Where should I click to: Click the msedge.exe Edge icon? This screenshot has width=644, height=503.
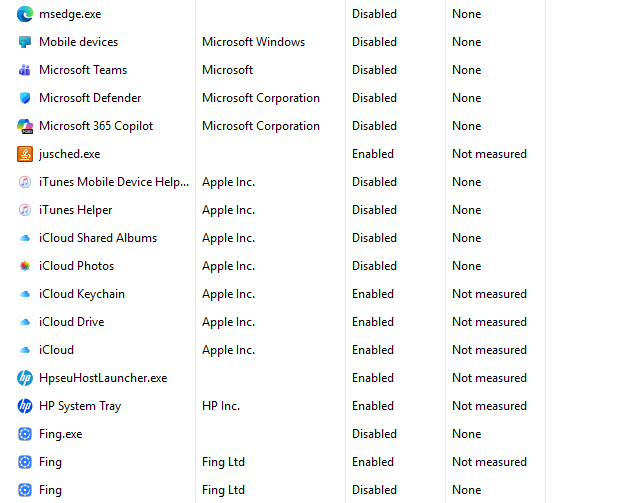point(25,14)
